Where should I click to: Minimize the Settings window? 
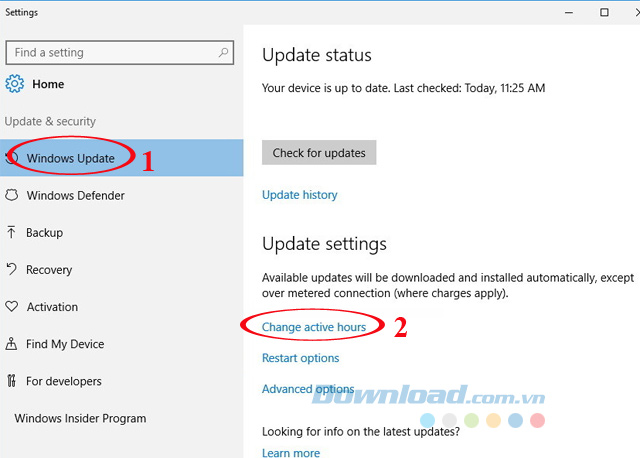(x=569, y=12)
